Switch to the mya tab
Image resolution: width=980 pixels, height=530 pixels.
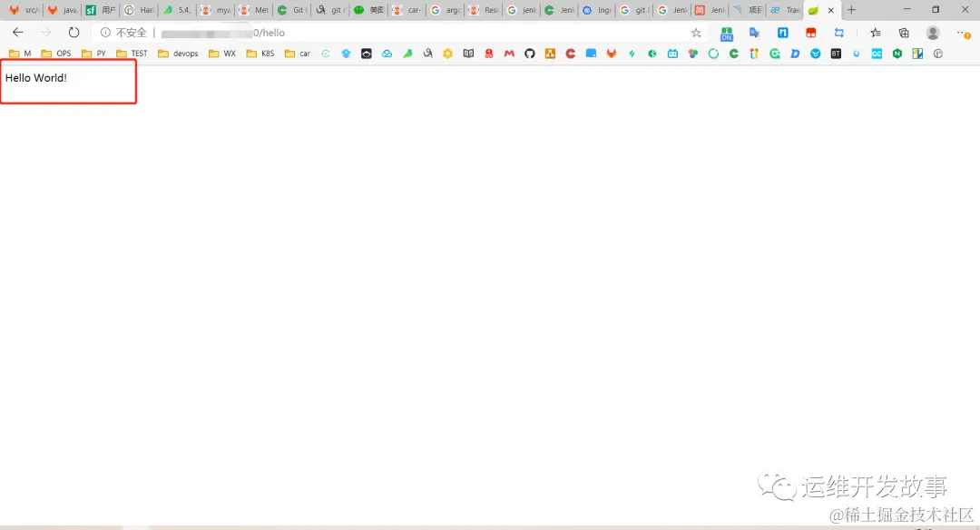click(216, 10)
